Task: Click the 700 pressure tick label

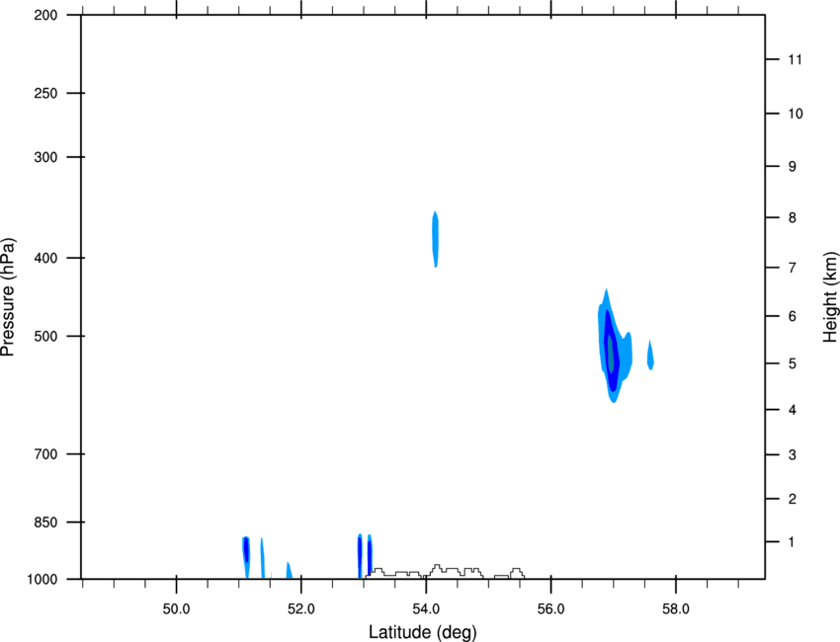Action: point(46,454)
